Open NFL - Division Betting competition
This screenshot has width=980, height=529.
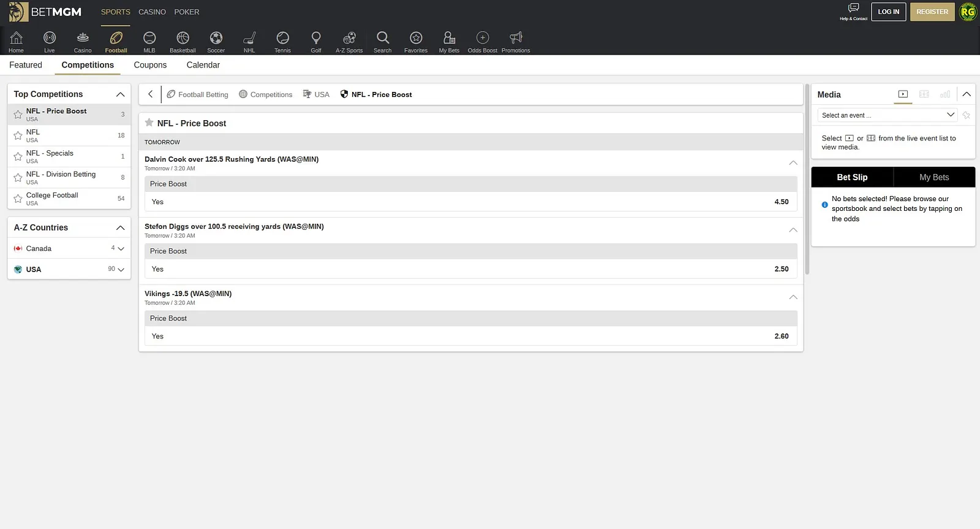(x=69, y=178)
